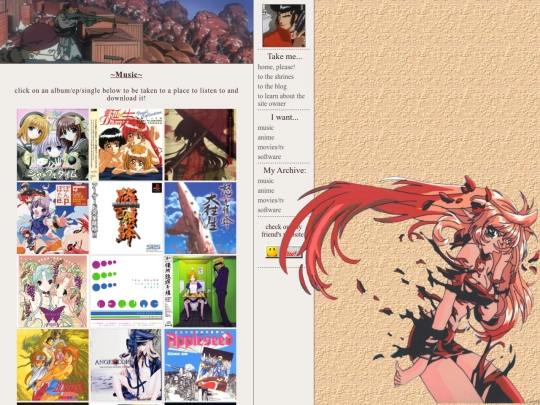The height and width of the screenshot is (405, 540).
Task: Click the 'I want...' sidebar heading
Action: [x=284, y=117]
